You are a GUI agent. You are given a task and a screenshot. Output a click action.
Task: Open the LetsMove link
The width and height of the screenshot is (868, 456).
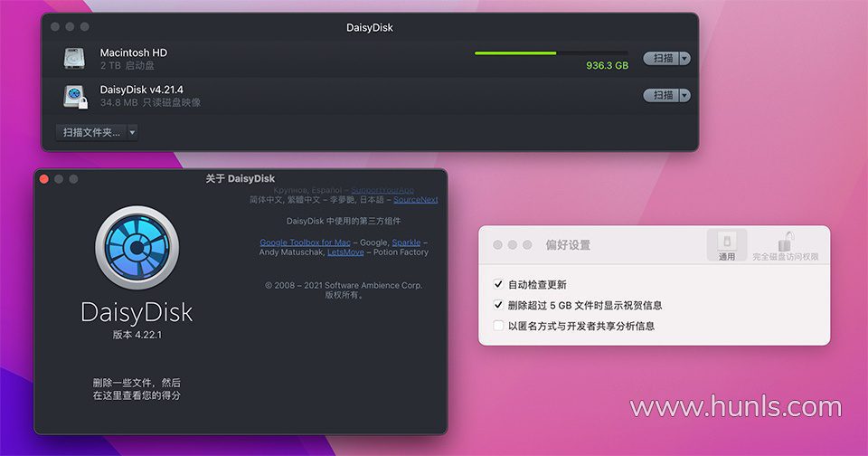click(345, 252)
